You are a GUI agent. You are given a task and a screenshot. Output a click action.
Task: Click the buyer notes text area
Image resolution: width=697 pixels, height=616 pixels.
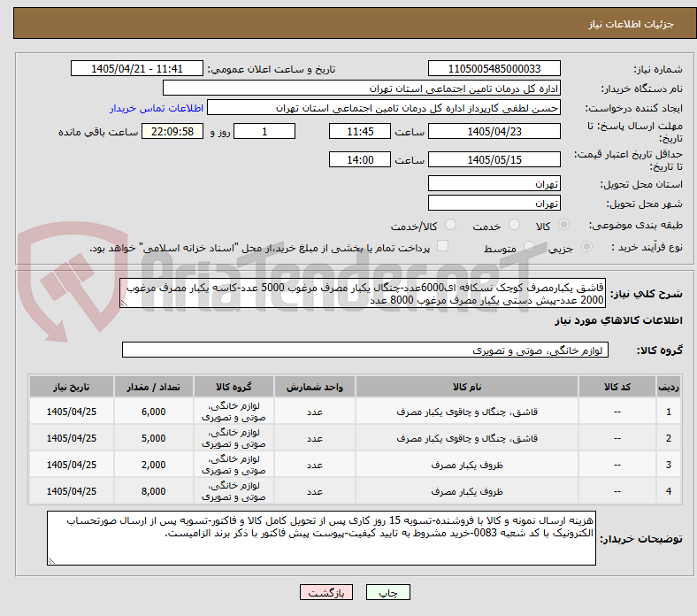pos(321,538)
